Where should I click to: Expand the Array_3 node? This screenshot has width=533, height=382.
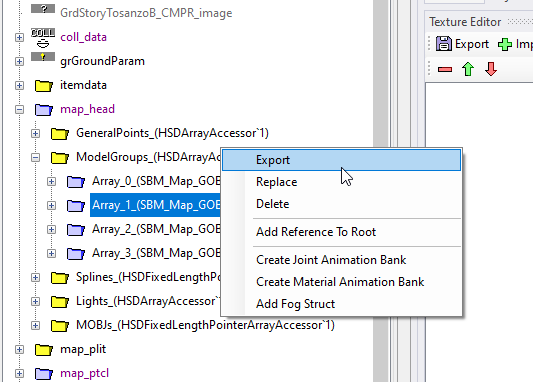tap(51, 254)
